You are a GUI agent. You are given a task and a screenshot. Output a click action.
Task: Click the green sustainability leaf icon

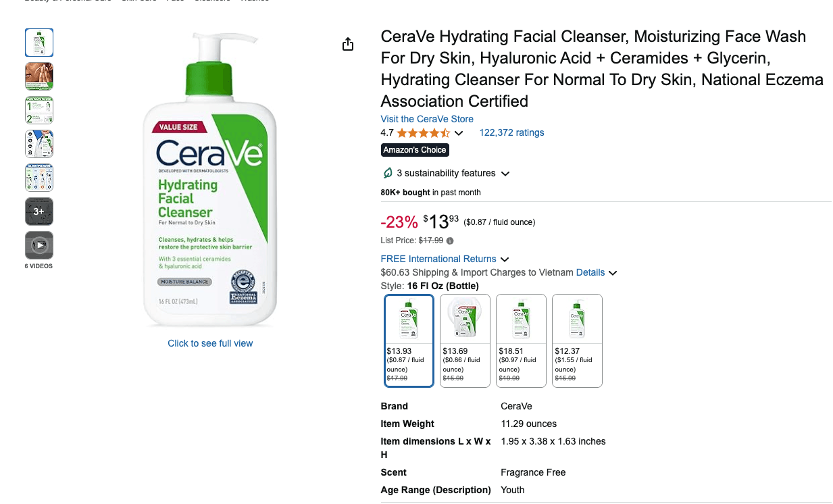(x=388, y=173)
